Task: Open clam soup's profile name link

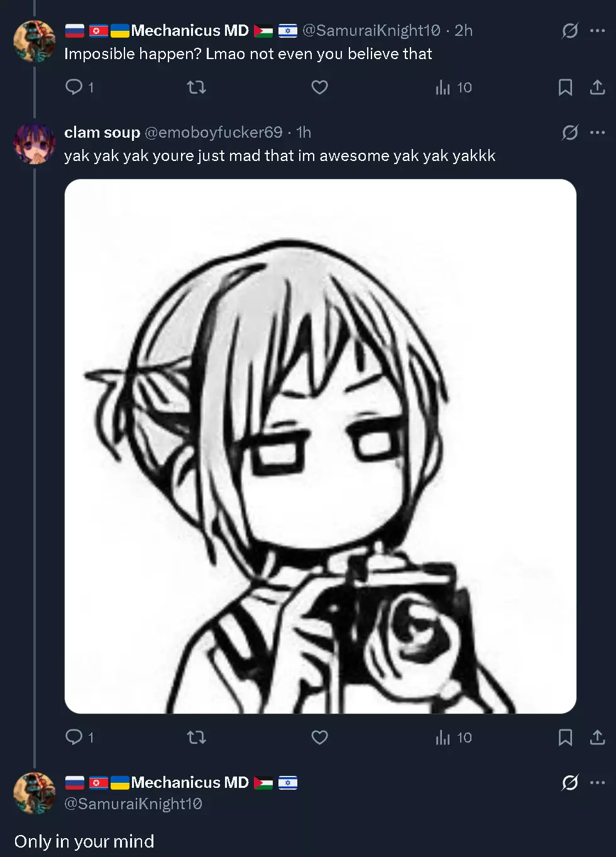Action: (x=102, y=132)
